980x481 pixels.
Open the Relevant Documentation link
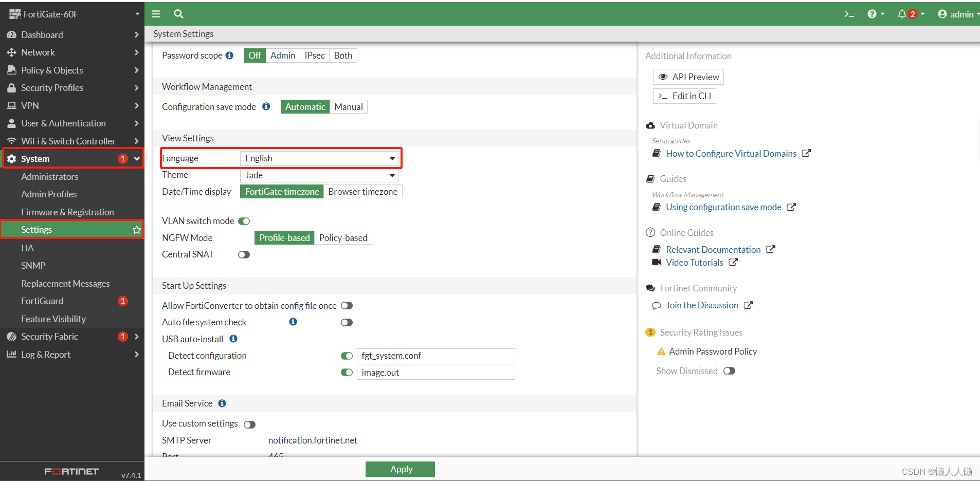[x=713, y=250]
